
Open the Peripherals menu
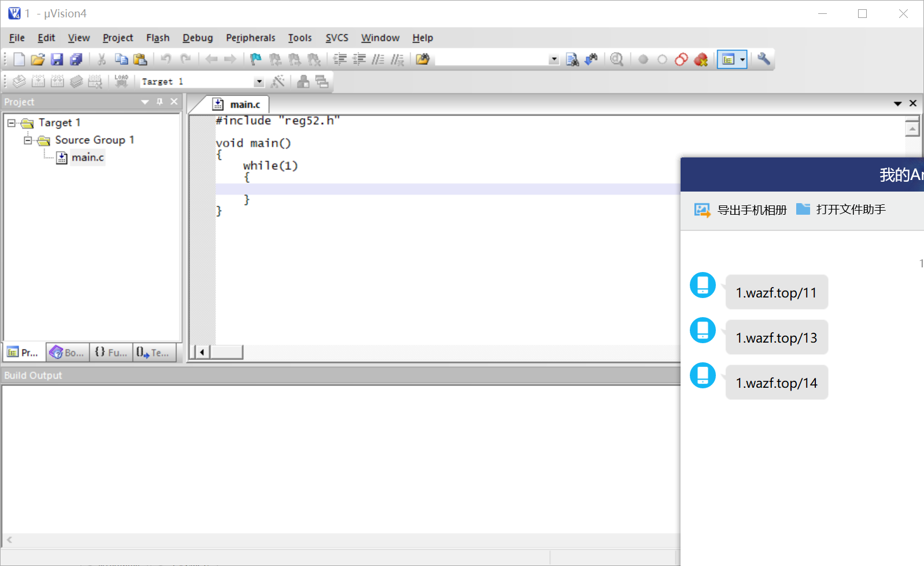click(x=250, y=38)
